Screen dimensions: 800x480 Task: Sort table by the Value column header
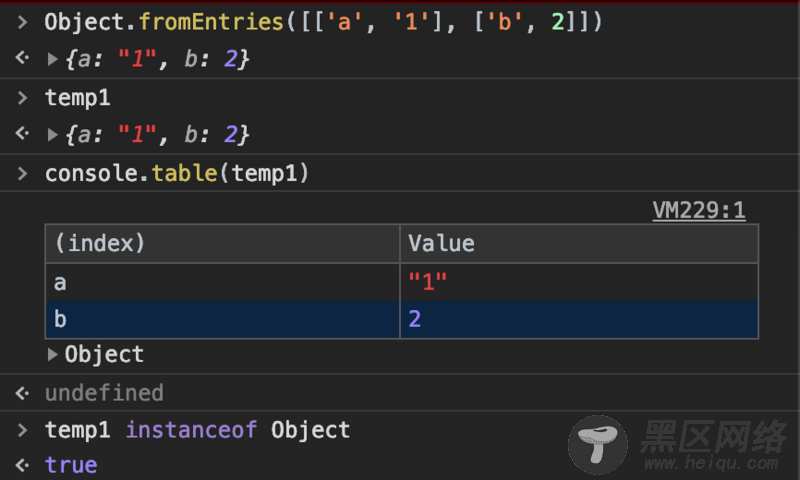pos(441,243)
